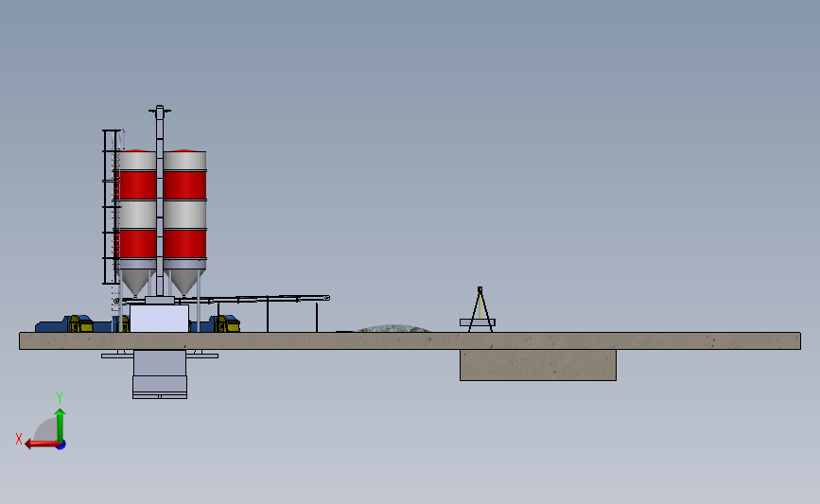Image resolution: width=820 pixels, height=504 pixels.
Task: Select the tall central mast between the silos
Action: (x=160, y=201)
